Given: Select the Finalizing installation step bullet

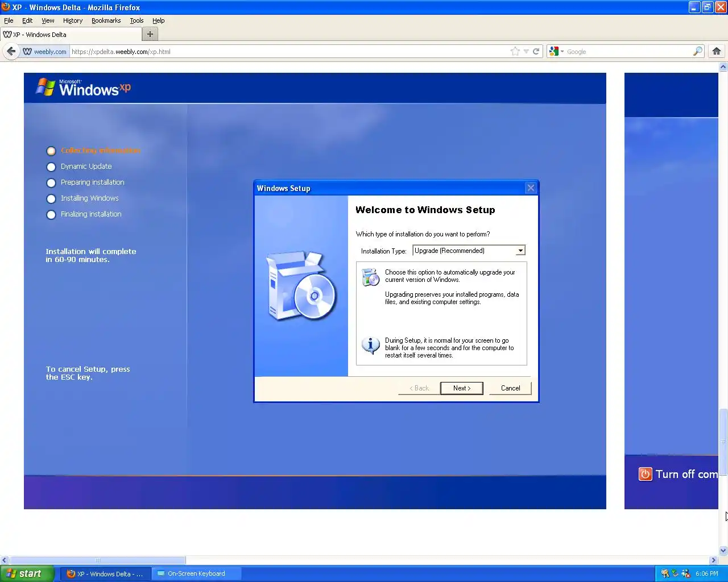Looking at the screenshot, I should [x=51, y=214].
